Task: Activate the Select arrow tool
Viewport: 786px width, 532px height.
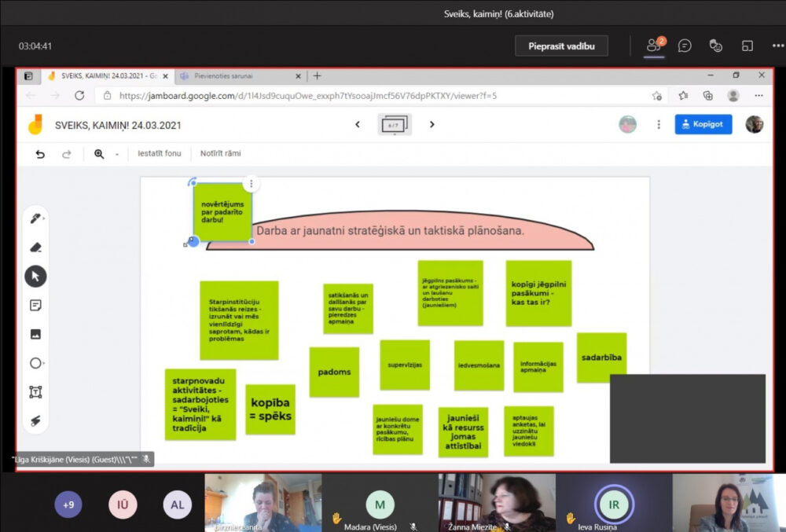Action: tap(35, 276)
